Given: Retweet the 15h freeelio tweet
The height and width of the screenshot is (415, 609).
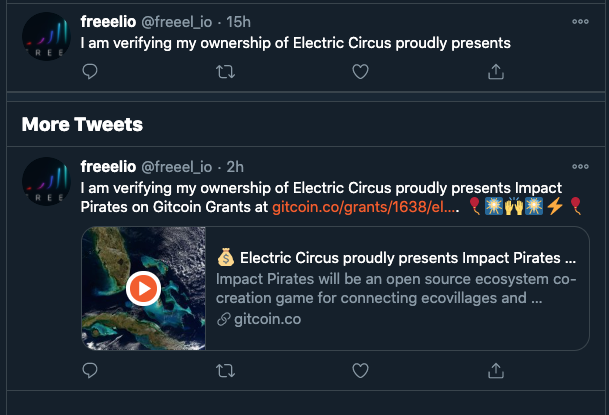Looking at the screenshot, I should point(226,71).
